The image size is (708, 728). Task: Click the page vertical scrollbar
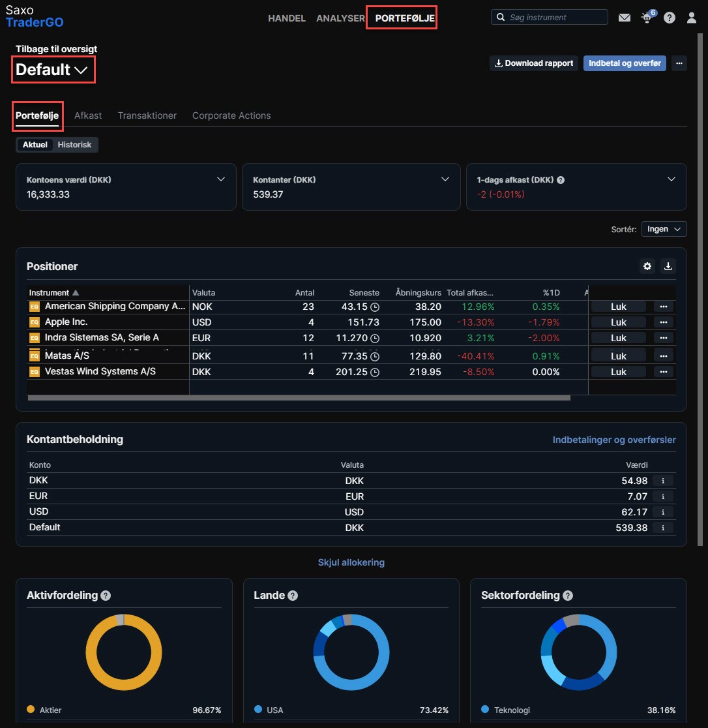coord(700,290)
